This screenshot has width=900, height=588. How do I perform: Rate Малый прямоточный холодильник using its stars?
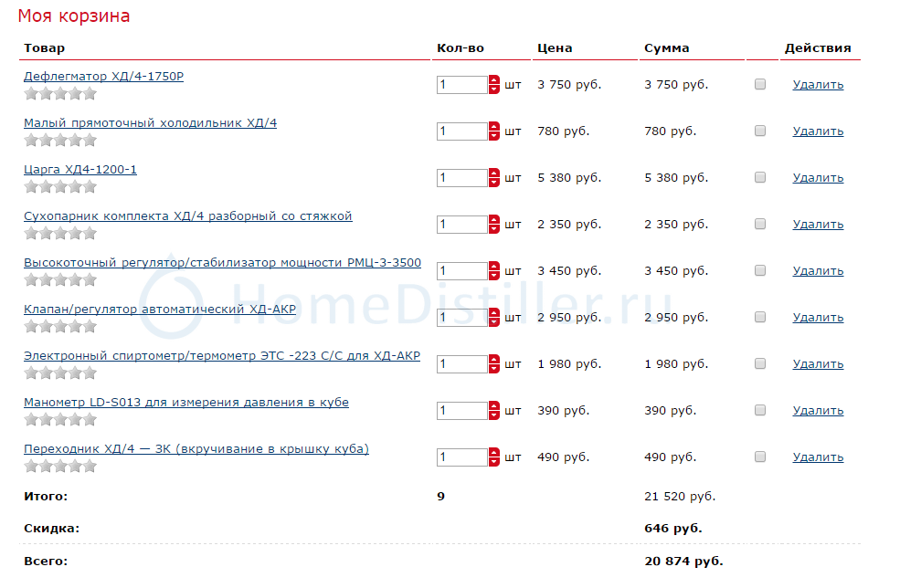point(60,141)
